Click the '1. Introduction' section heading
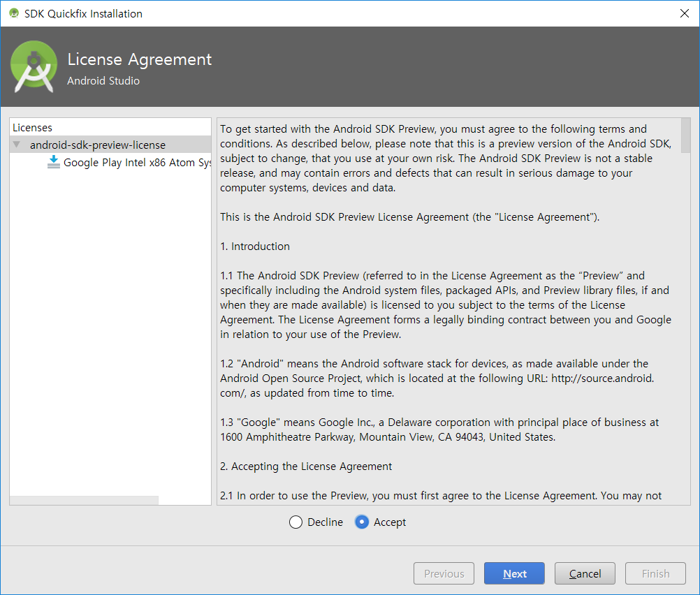The width and height of the screenshot is (700, 595). click(255, 247)
